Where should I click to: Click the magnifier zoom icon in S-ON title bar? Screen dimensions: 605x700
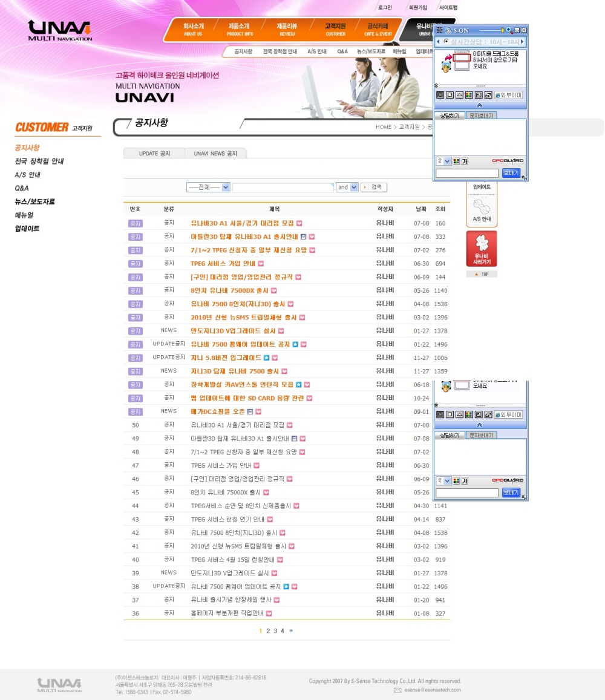click(509, 30)
